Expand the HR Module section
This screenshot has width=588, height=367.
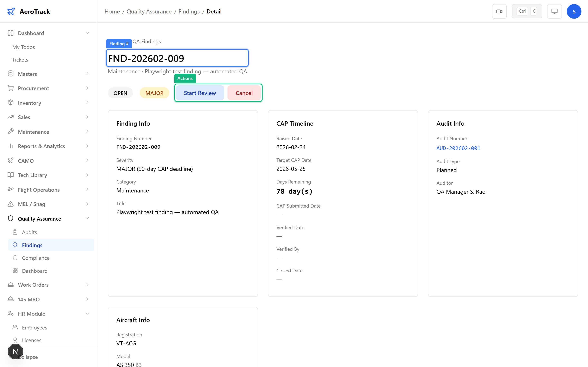87,314
